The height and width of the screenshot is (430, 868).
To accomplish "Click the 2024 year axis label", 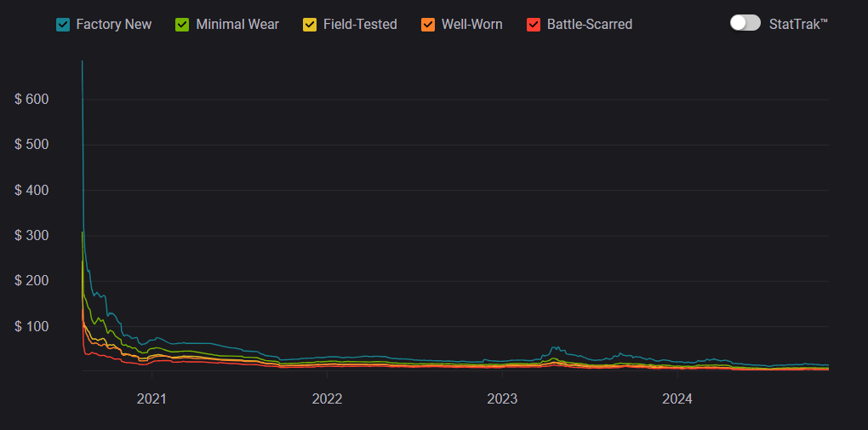I will click(677, 398).
